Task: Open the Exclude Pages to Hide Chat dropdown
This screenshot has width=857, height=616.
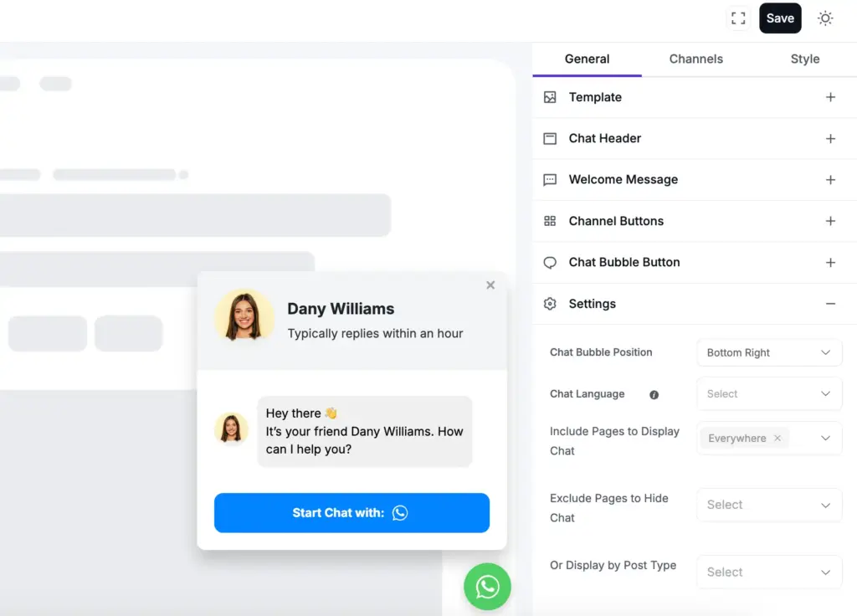Action: pos(768,505)
